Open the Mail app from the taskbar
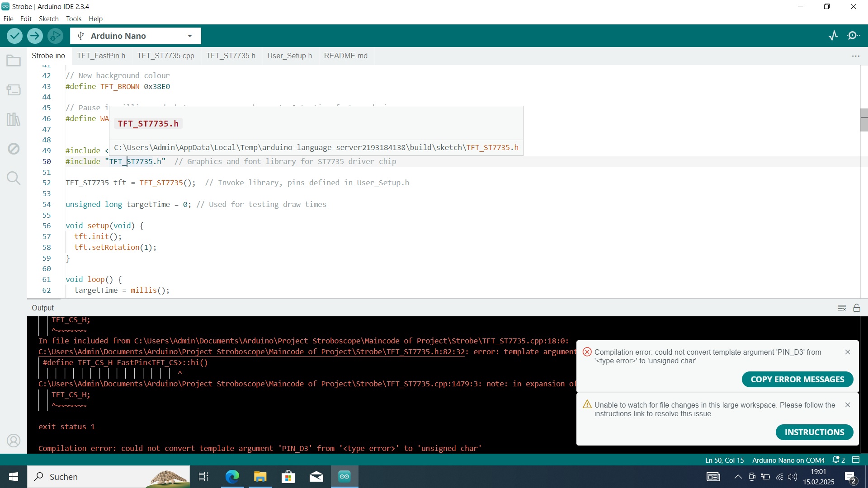Screen dimensions: 868x488 coord(316,477)
